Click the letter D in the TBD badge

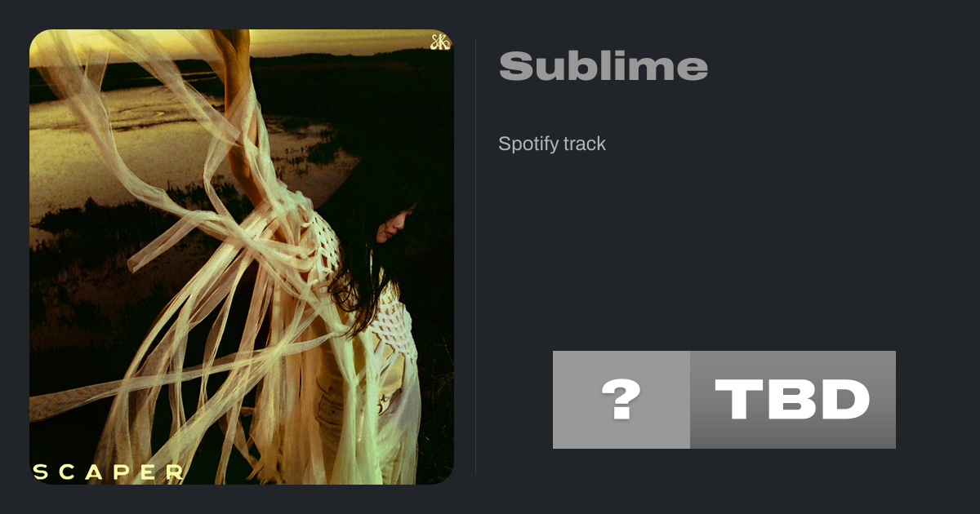click(844, 400)
